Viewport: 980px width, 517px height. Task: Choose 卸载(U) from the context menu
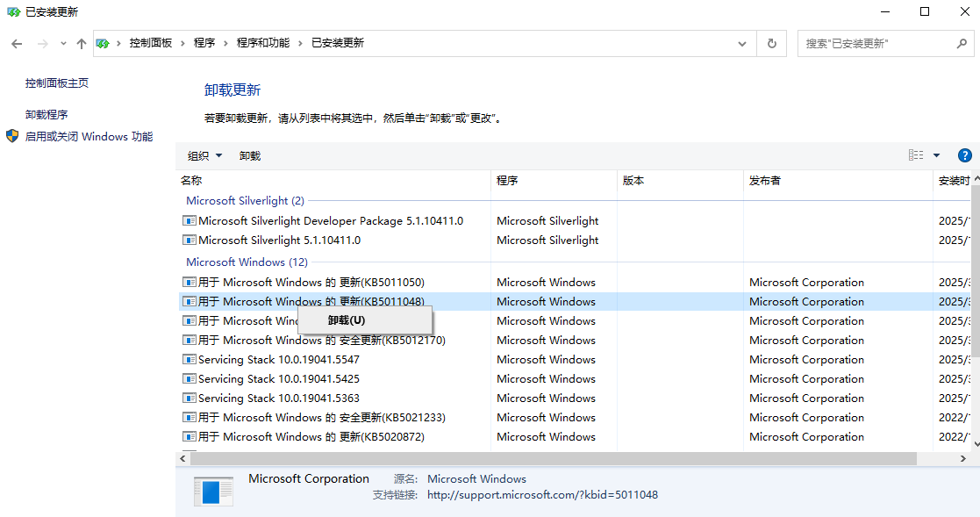365,320
